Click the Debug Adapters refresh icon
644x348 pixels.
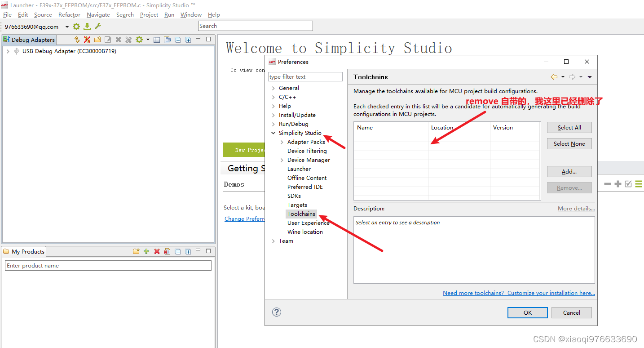[x=77, y=40]
